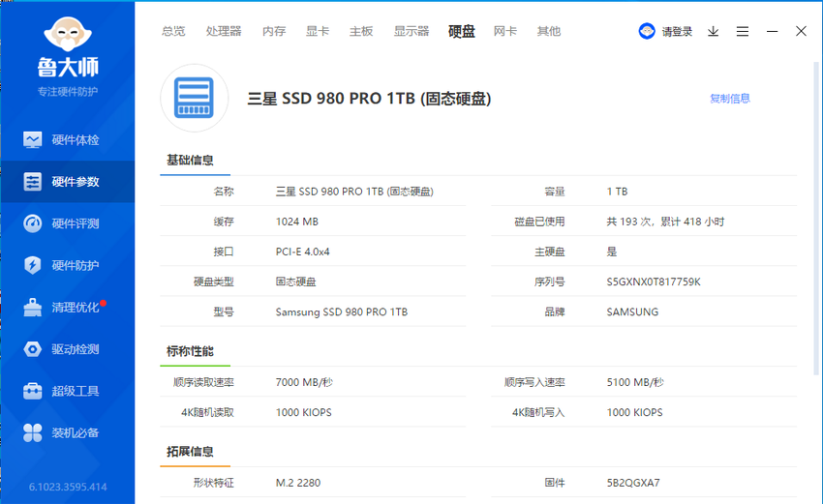Click the 拓展信息 section heading

pos(190,452)
